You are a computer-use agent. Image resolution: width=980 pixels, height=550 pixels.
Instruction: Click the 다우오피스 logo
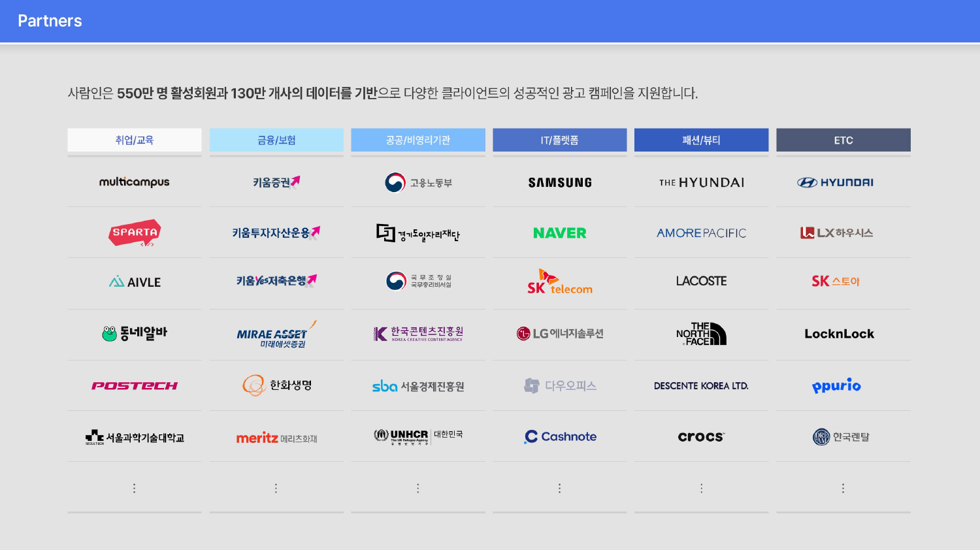click(560, 385)
